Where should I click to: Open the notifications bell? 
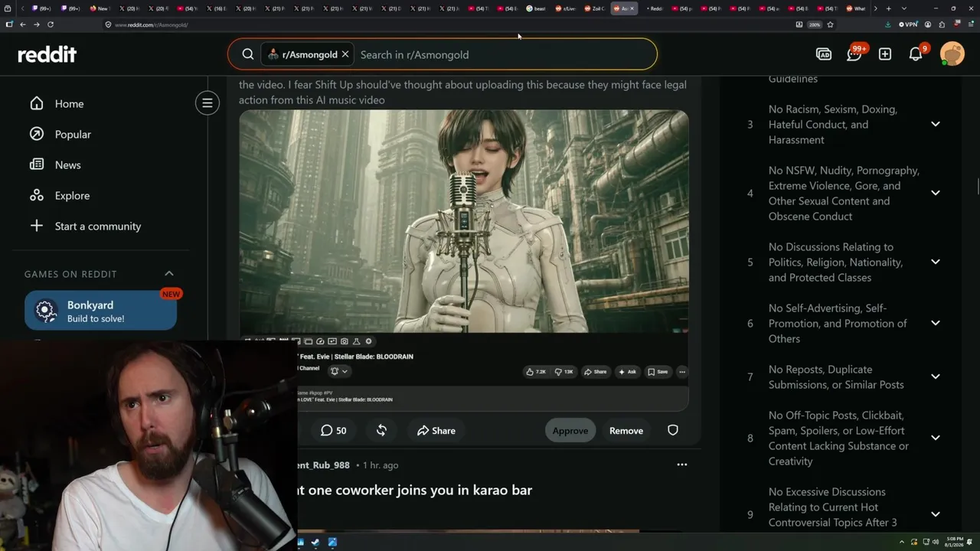[916, 54]
